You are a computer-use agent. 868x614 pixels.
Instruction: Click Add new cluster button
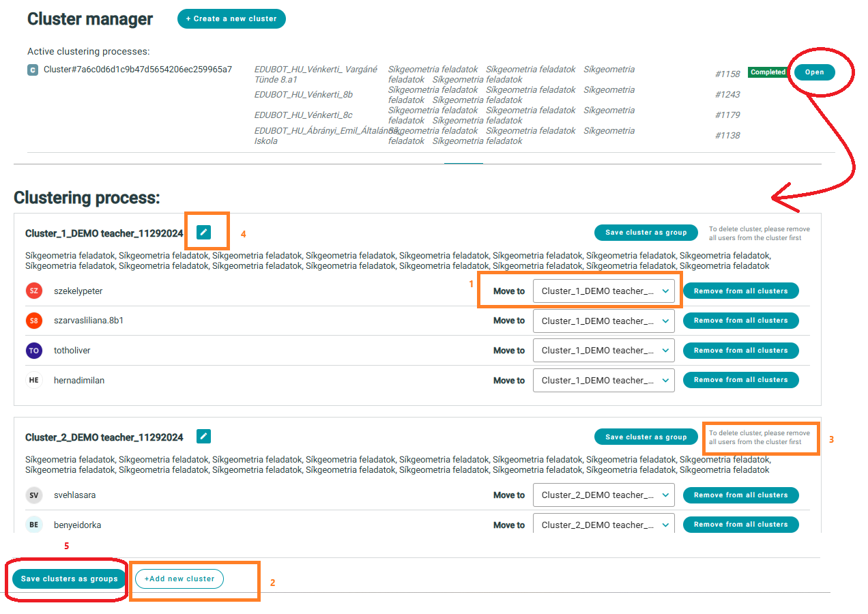[179, 579]
